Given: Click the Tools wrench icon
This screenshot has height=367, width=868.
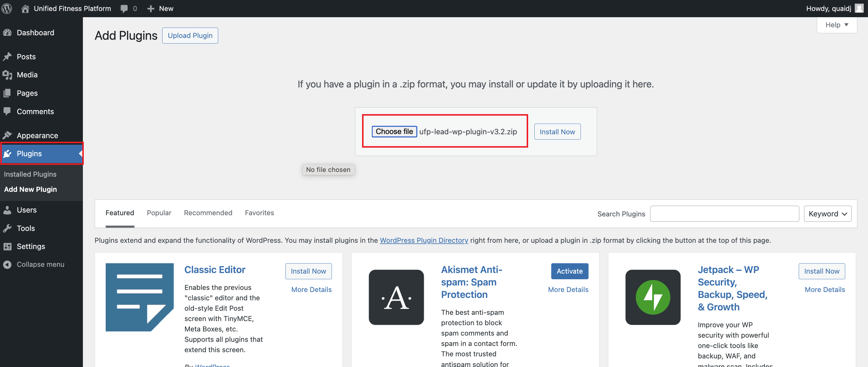Looking at the screenshot, I should point(7,228).
